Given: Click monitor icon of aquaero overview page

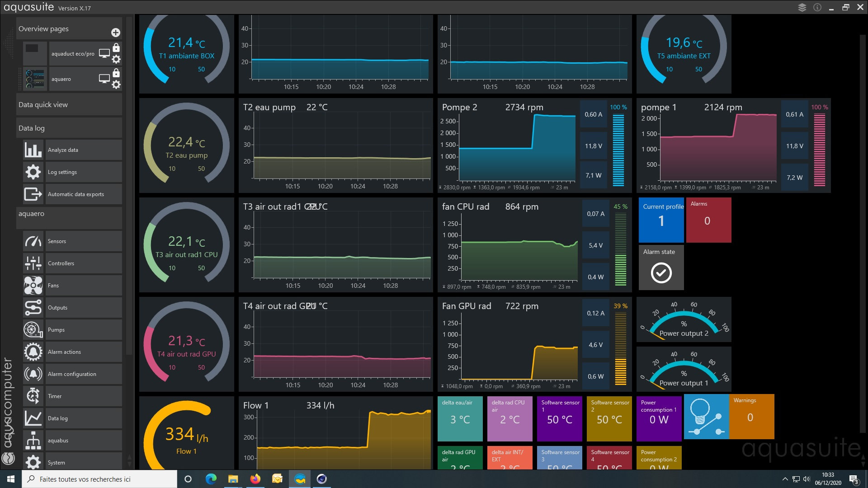Looking at the screenshot, I should pyautogui.click(x=104, y=79).
